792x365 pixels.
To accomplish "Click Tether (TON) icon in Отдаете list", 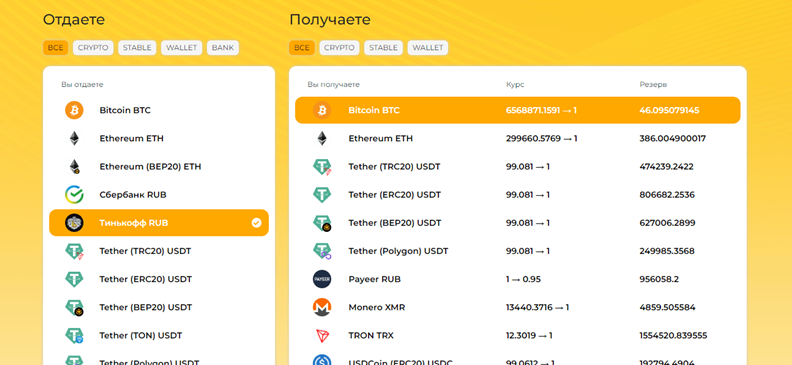I will 74,336.
